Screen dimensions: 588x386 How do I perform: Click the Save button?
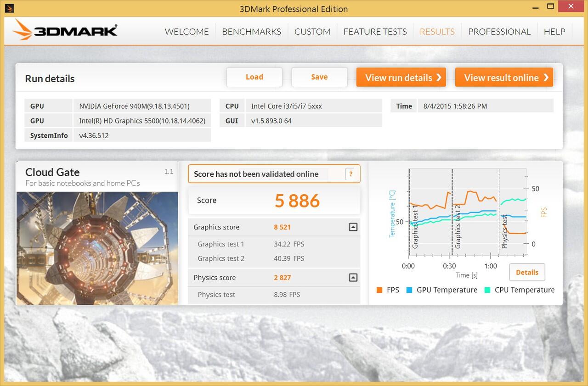319,77
